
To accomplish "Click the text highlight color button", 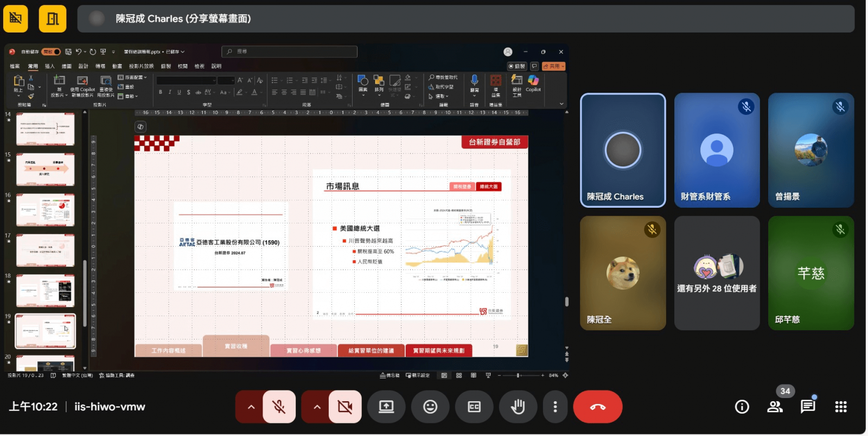I will click(x=239, y=92).
